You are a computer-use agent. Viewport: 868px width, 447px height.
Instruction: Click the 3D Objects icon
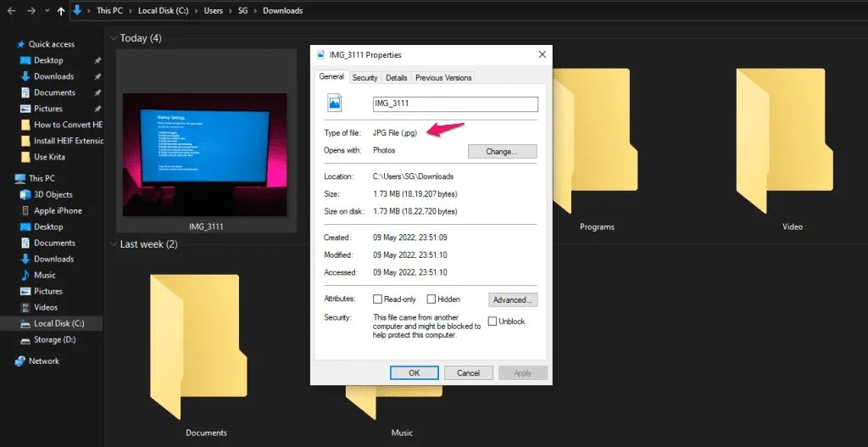[25, 194]
